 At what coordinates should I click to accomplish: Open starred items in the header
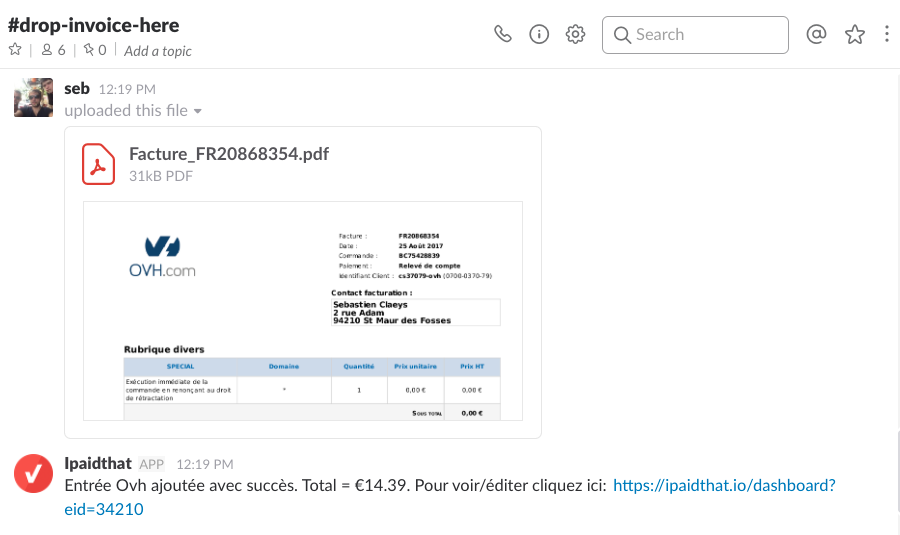coord(854,34)
